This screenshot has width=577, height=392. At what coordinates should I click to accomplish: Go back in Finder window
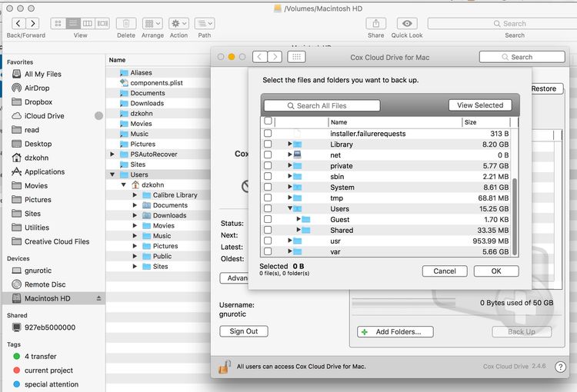coord(18,24)
